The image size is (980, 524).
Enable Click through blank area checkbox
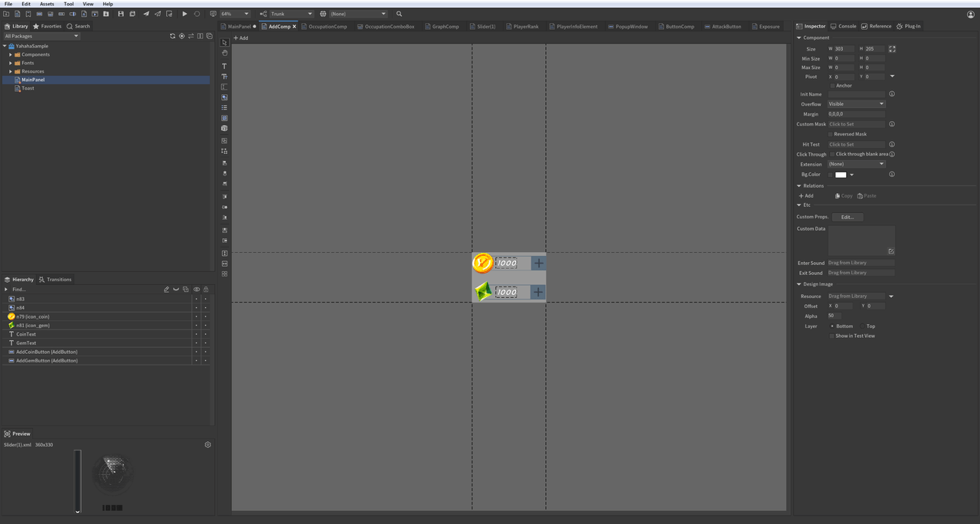point(832,154)
